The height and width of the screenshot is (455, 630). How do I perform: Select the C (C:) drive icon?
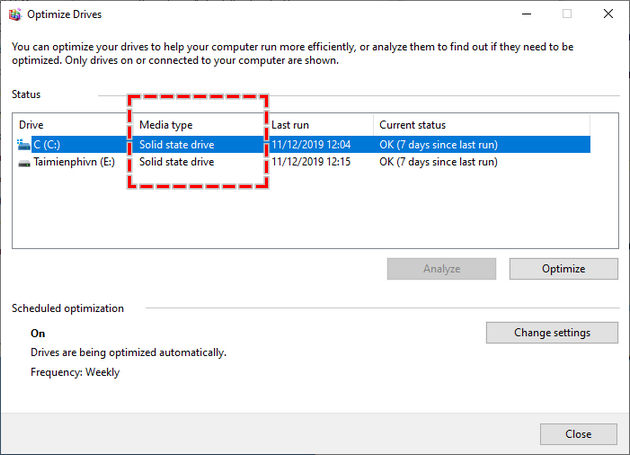[24, 145]
